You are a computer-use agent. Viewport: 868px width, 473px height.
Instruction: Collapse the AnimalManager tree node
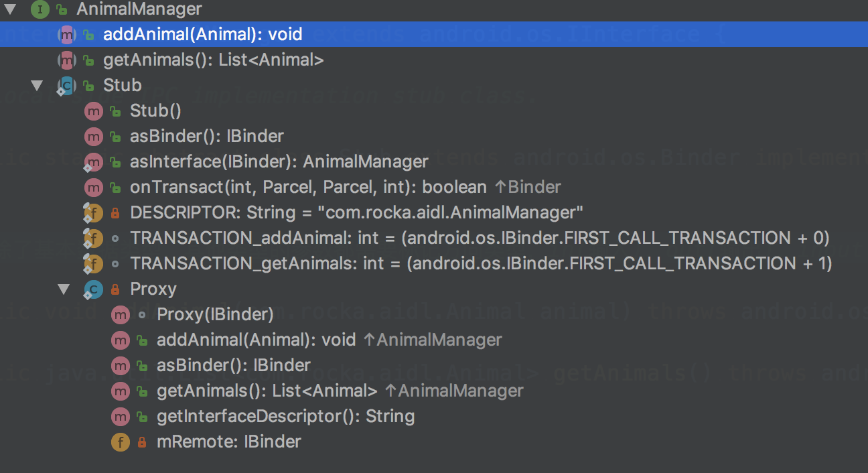click(10, 9)
